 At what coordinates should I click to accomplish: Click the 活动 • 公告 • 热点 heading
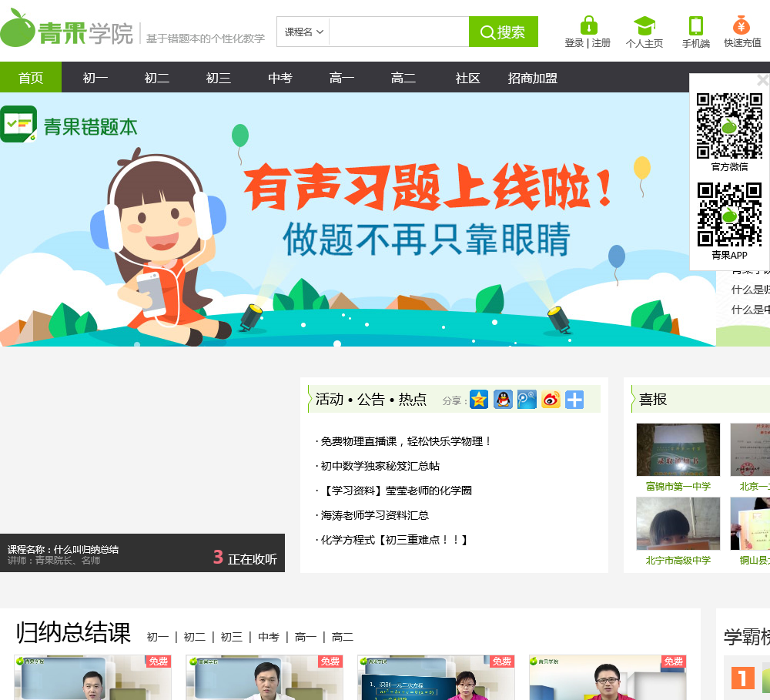click(x=371, y=400)
